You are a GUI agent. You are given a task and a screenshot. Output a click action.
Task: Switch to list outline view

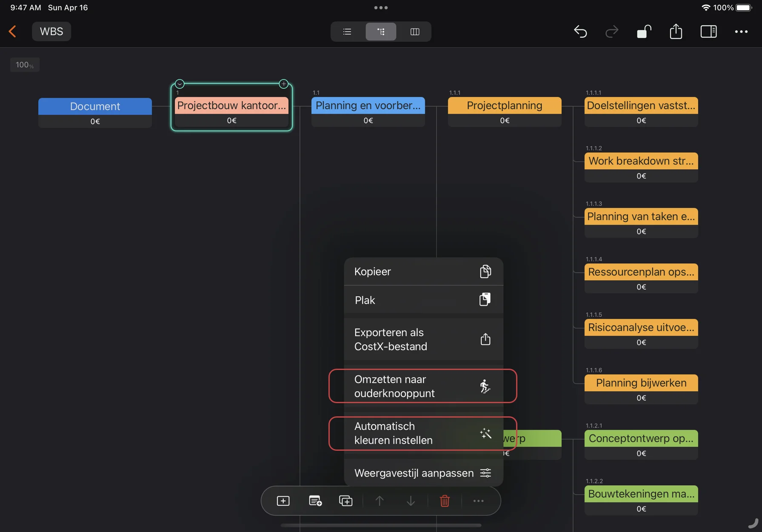click(x=347, y=31)
